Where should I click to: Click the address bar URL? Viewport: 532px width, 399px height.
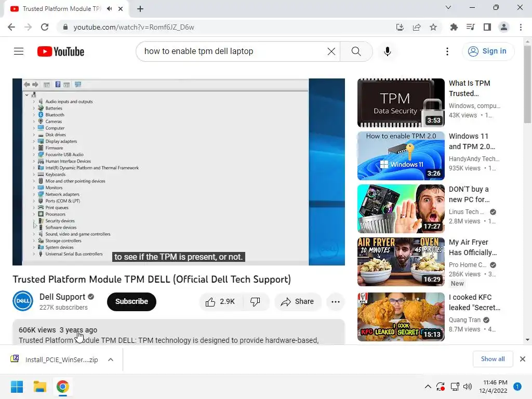(134, 27)
